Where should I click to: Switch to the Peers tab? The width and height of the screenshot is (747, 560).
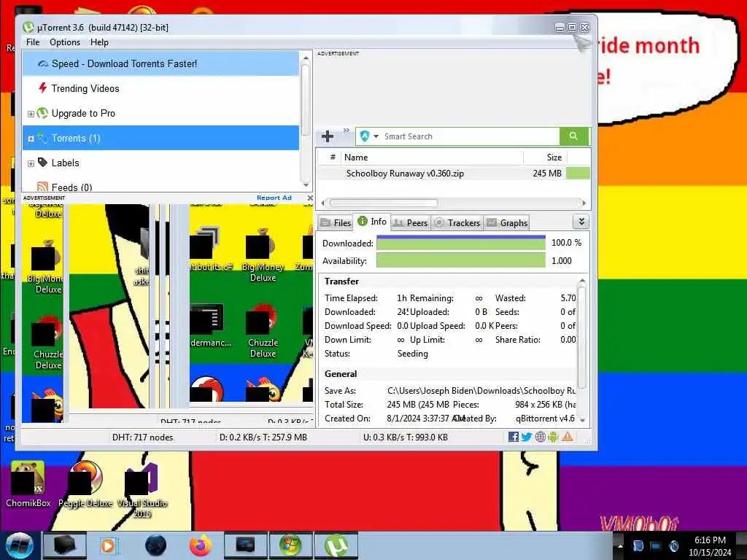(x=411, y=223)
